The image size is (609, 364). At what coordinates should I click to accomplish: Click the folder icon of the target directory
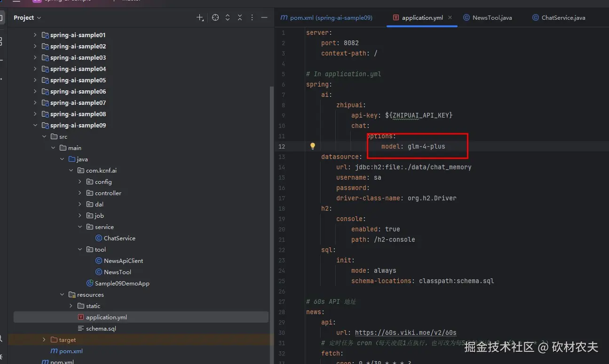point(54,340)
